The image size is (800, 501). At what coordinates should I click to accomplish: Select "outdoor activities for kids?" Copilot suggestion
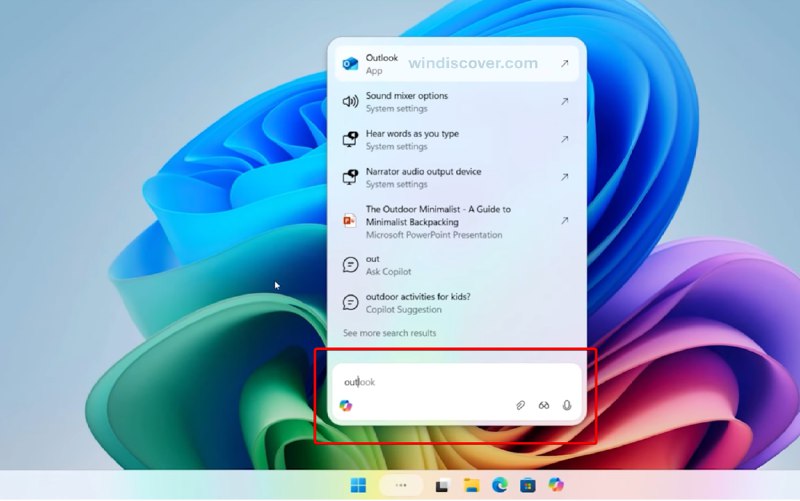[456, 302]
